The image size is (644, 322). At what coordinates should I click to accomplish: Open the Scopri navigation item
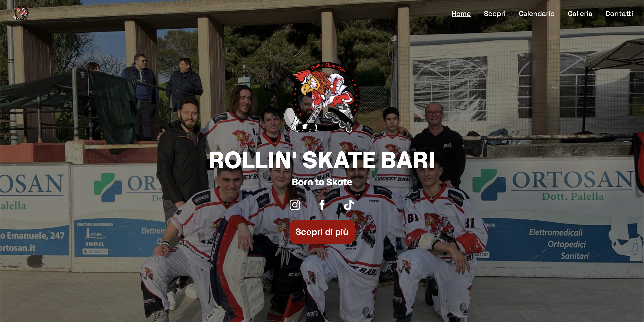tap(495, 14)
